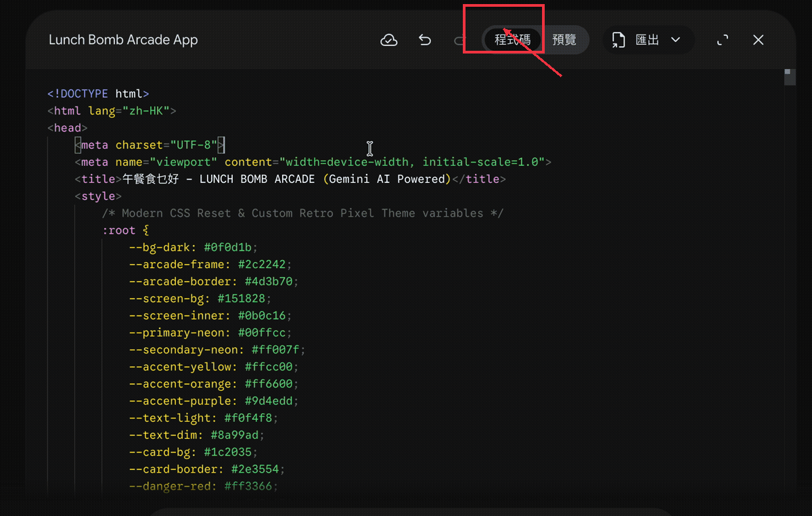Click the --arcade-border: #4d3b70 line
This screenshot has height=516, width=812.
click(x=214, y=281)
